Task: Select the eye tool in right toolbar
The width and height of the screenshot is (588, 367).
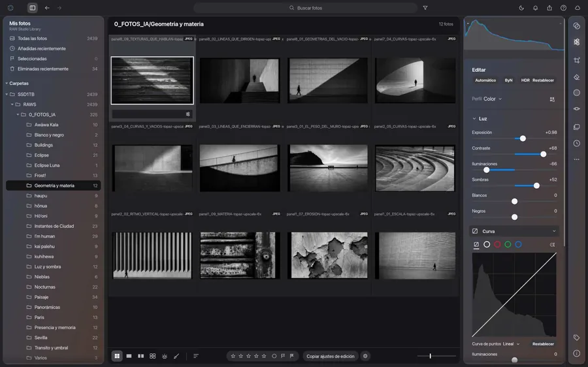Action: click(x=577, y=108)
